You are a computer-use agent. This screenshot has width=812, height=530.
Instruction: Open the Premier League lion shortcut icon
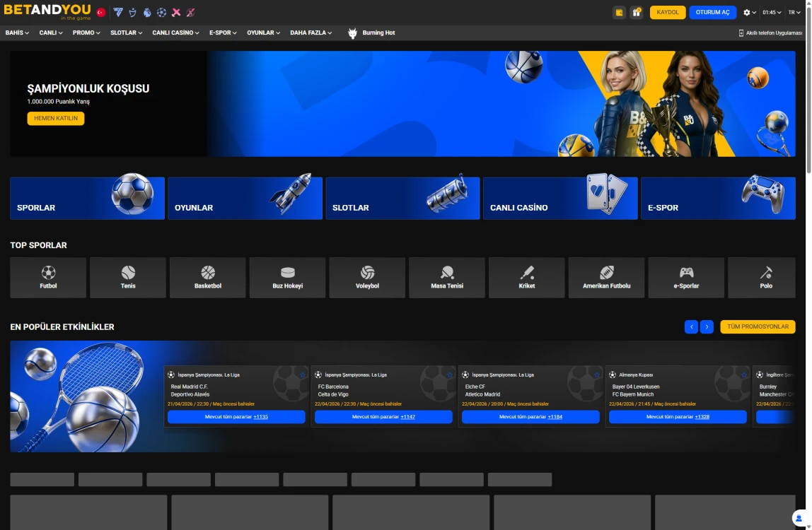pos(147,13)
